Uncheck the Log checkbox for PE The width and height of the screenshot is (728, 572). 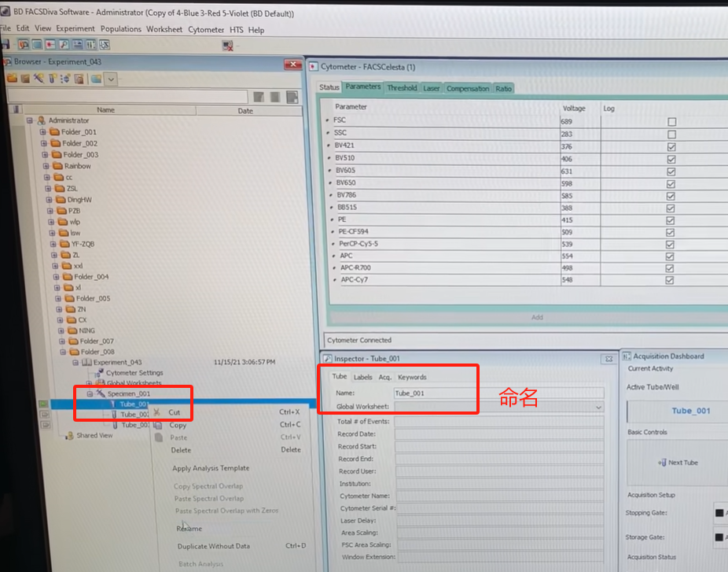(671, 220)
